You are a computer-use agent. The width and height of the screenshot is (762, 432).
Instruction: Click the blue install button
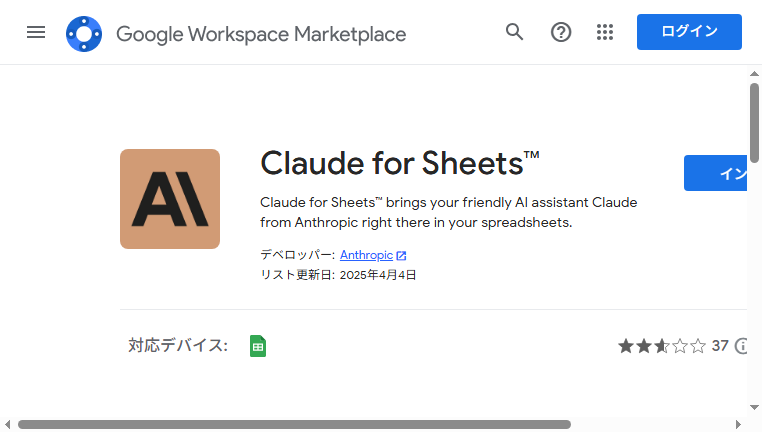point(715,173)
